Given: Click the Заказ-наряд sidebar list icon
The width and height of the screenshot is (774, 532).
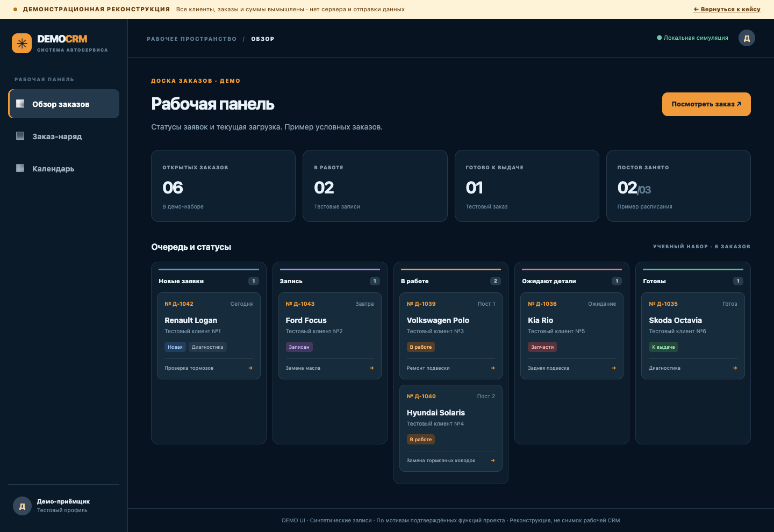Looking at the screenshot, I should [x=20, y=136].
